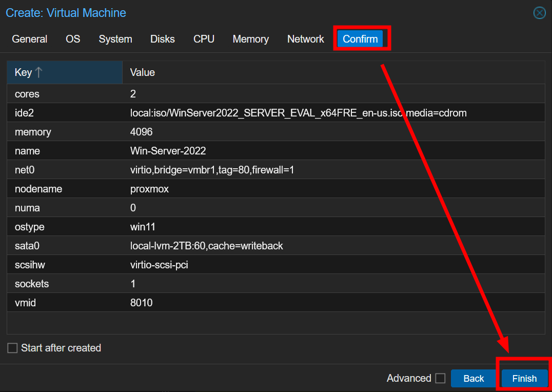Close the Create Virtual Machine dialog

click(x=539, y=13)
